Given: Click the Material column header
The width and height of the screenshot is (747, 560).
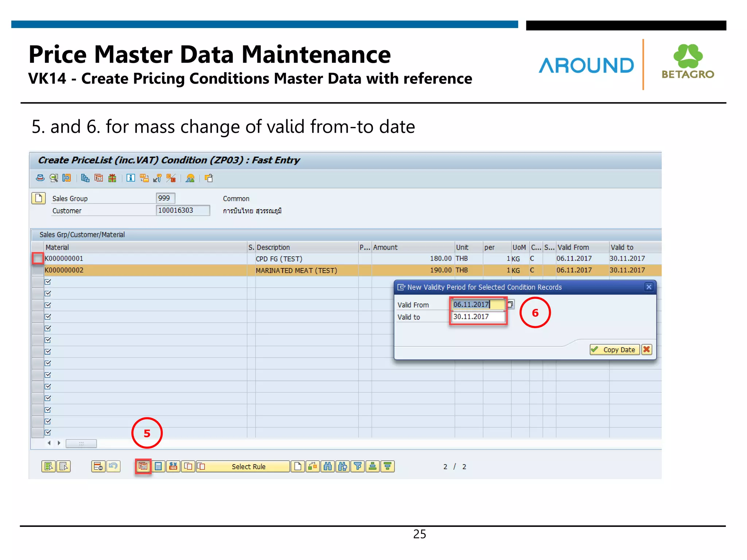Looking at the screenshot, I should click(145, 247).
